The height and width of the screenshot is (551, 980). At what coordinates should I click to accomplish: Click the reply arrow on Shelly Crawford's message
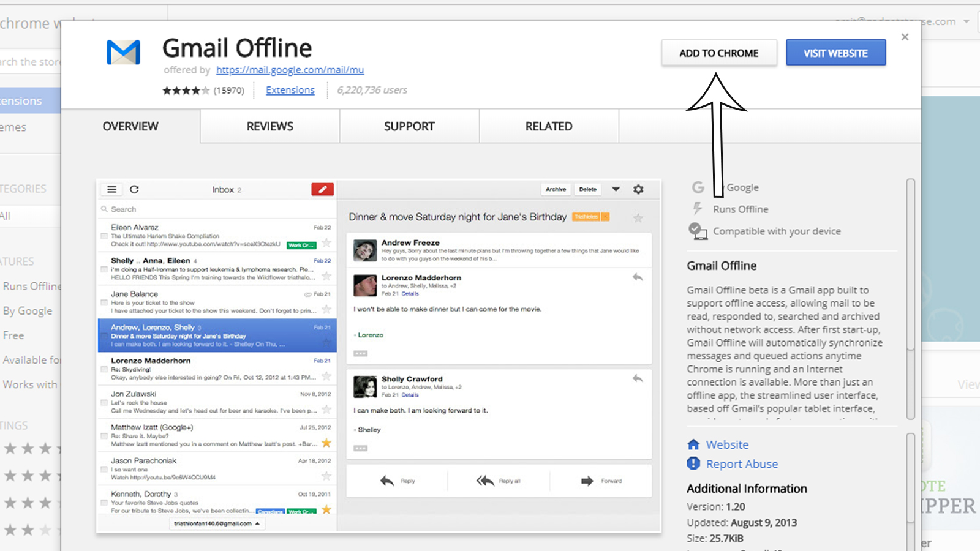[638, 378]
